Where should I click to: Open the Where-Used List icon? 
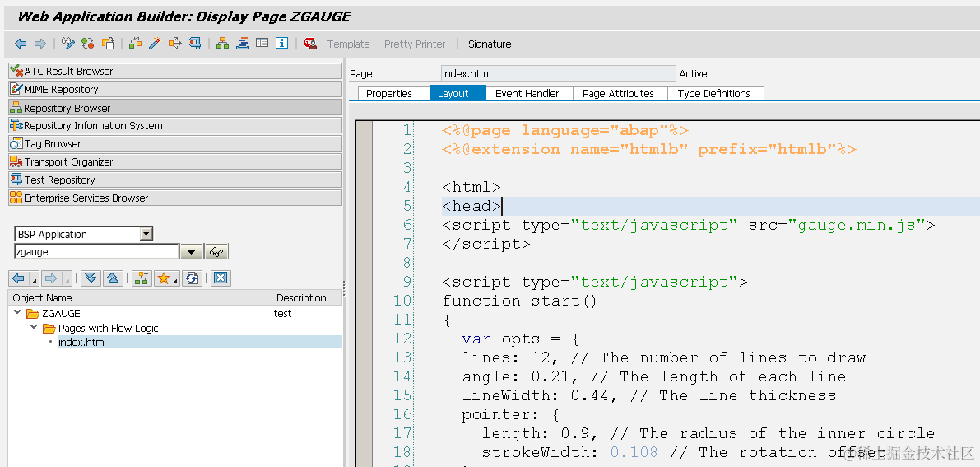(195, 43)
